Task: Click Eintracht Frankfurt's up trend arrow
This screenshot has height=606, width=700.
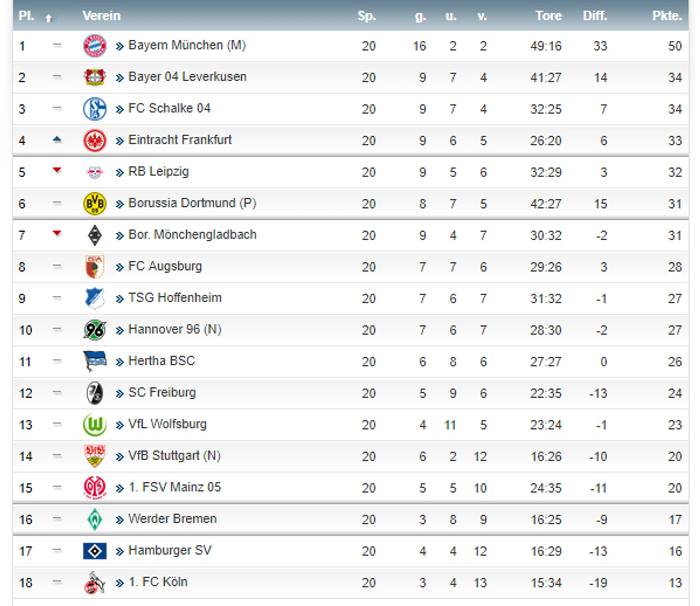Action: [x=57, y=139]
